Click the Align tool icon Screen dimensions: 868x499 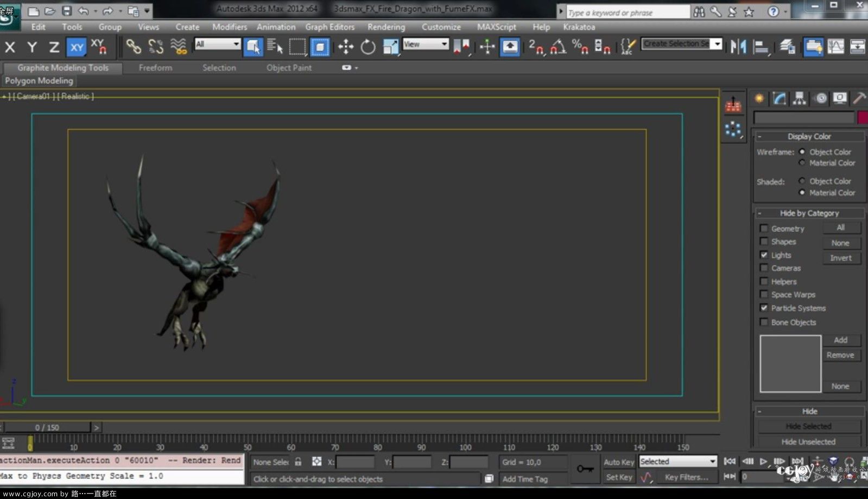pyautogui.click(x=761, y=47)
